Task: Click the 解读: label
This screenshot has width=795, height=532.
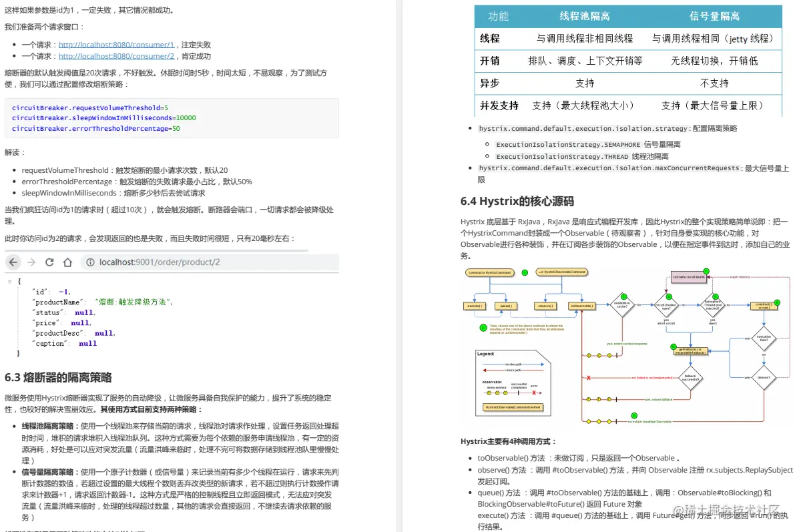Action: [x=15, y=153]
